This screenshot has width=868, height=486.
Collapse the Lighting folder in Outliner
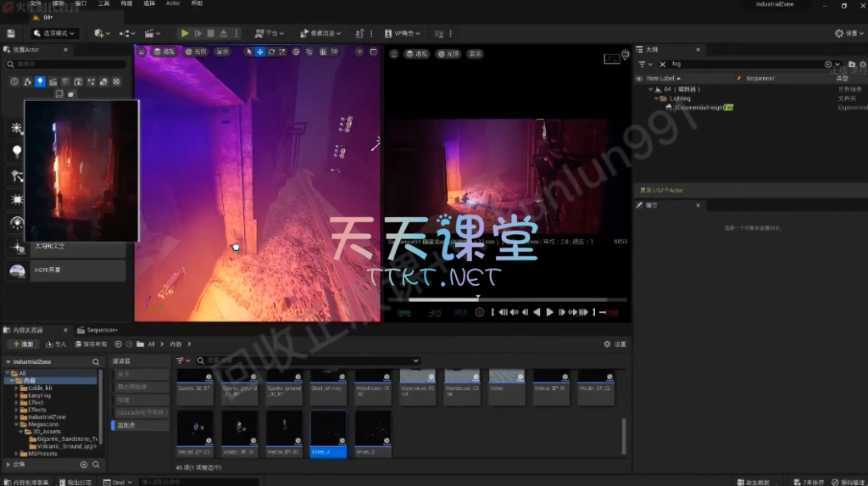(x=657, y=98)
